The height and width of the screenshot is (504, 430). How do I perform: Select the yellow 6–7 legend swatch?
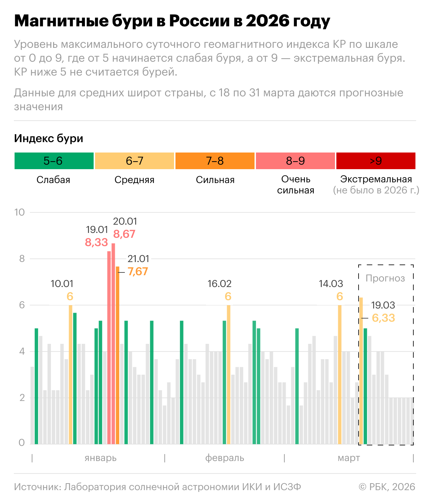pyautogui.click(x=135, y=161)
